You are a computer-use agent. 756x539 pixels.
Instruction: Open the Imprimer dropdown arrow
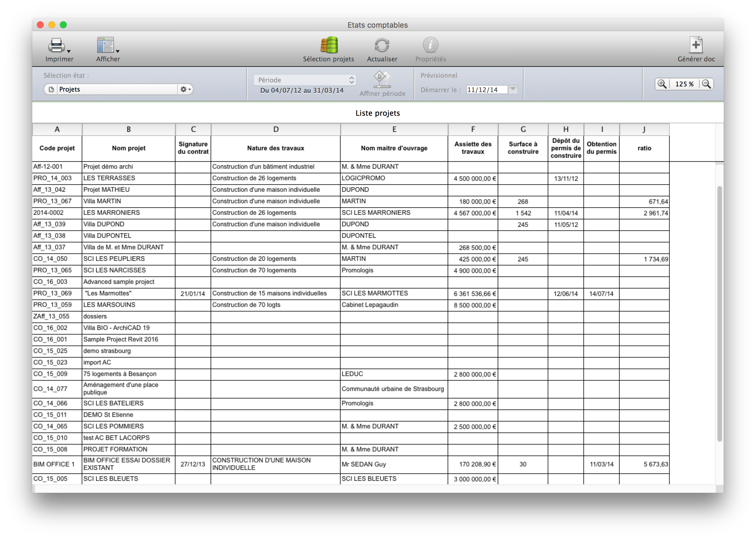(x=69, y=52)
